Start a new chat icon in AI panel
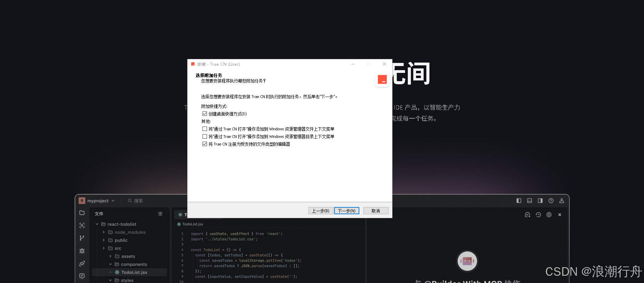This screenshot has width=644, height=283. click(x=527, y=215)
